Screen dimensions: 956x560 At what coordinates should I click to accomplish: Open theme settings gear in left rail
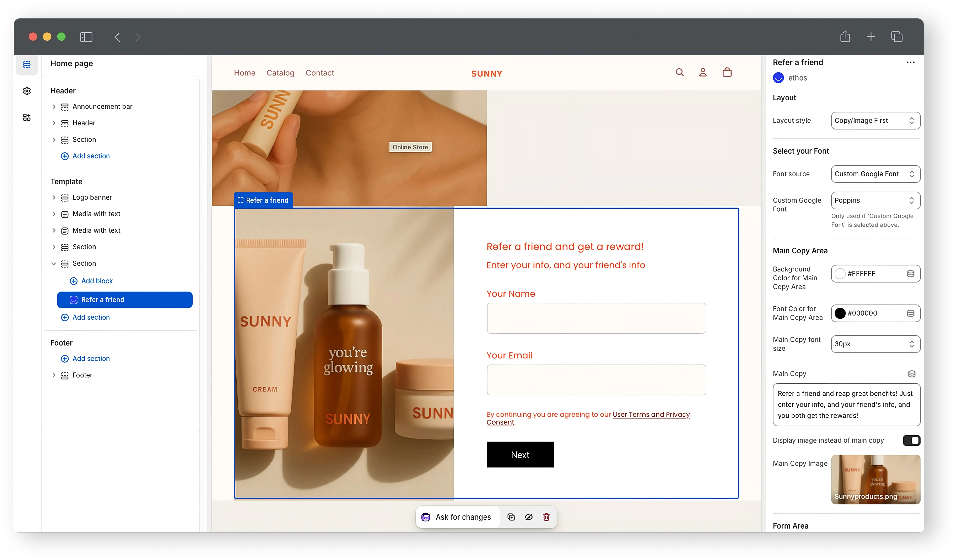click(27, 91)
